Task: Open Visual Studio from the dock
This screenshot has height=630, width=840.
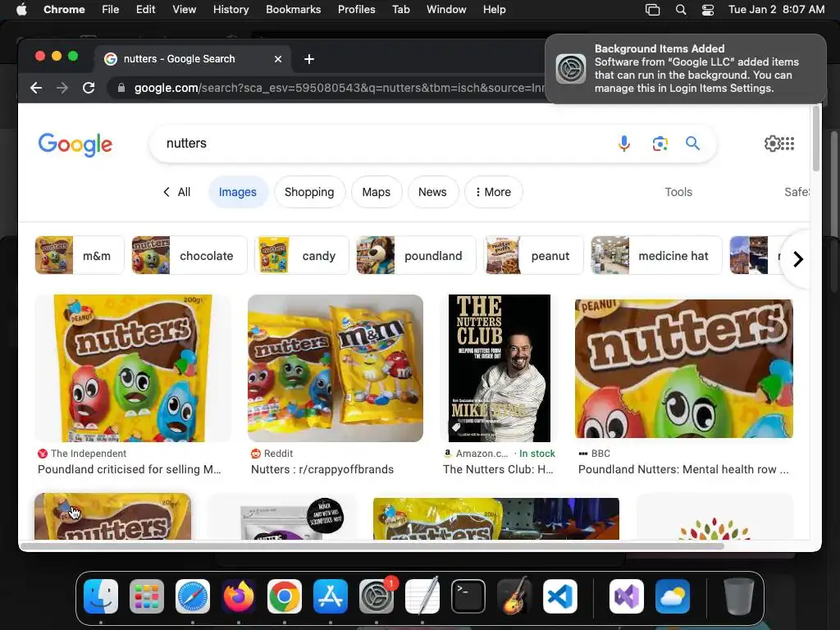Action: coord(627,596)
